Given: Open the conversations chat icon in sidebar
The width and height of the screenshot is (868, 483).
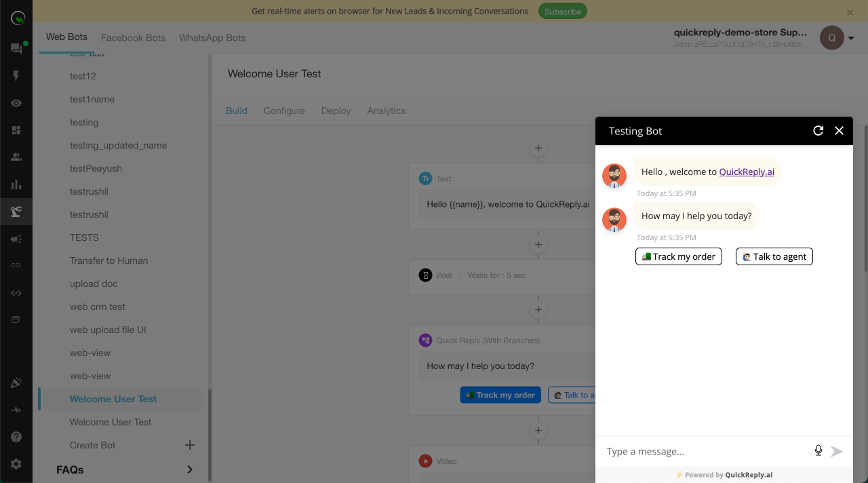Looking at the screenshot, I should 16,49.
